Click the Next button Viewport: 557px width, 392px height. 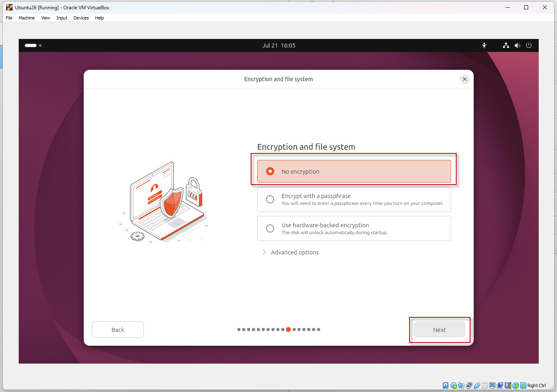pos(439,330)
